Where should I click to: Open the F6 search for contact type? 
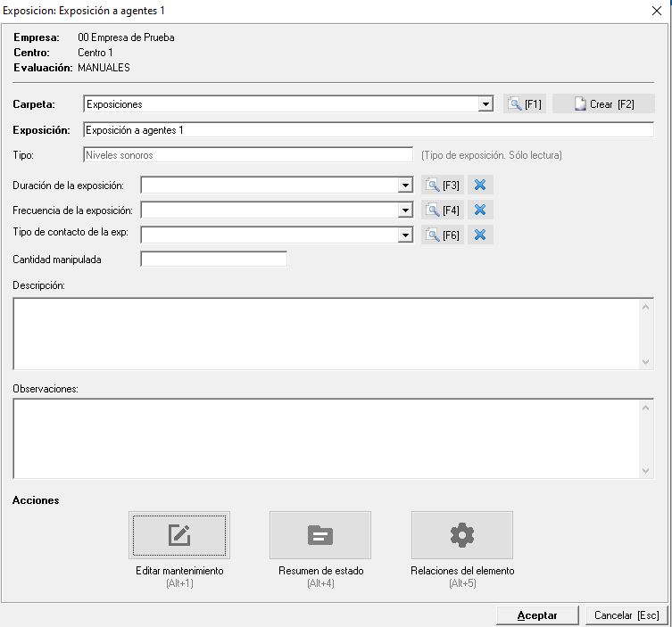click(443, 235)
